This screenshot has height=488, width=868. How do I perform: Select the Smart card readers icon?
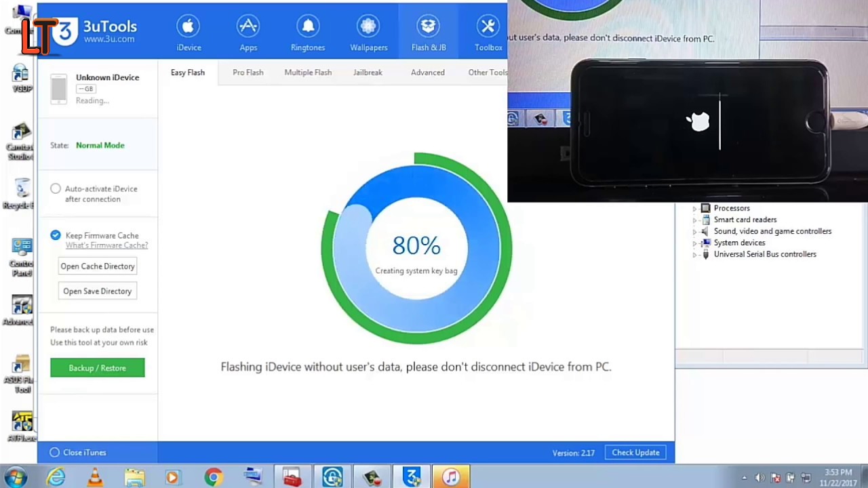706,220
